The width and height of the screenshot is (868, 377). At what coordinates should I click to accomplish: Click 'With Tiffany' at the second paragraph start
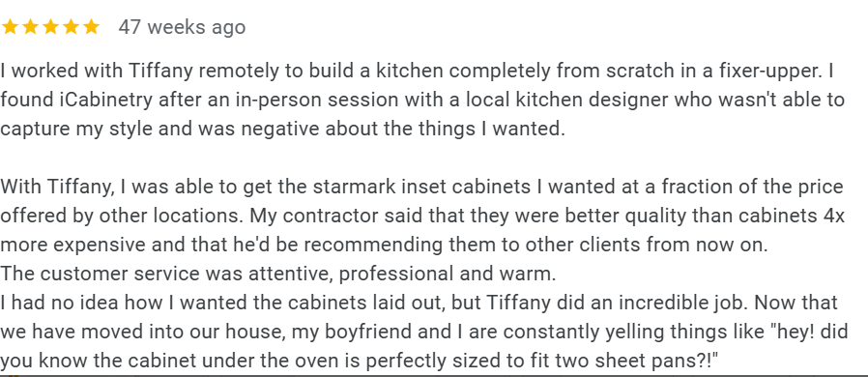click(58, 187)
